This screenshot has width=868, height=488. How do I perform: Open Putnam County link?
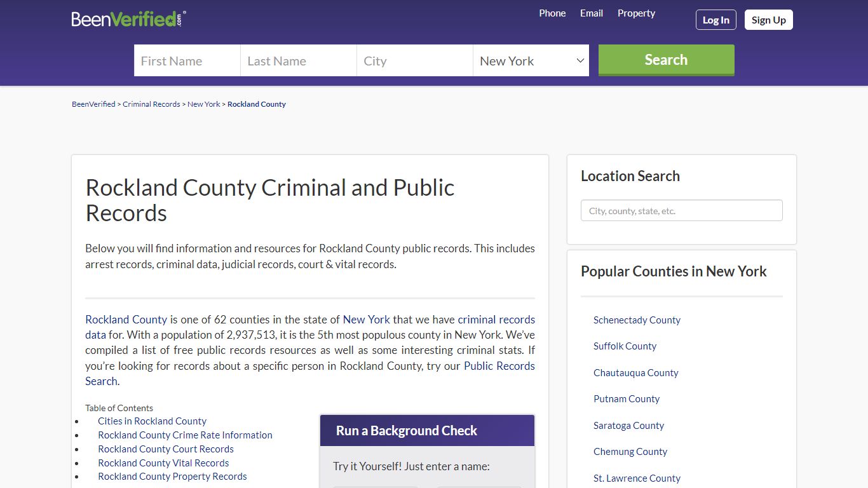(627, 399)
